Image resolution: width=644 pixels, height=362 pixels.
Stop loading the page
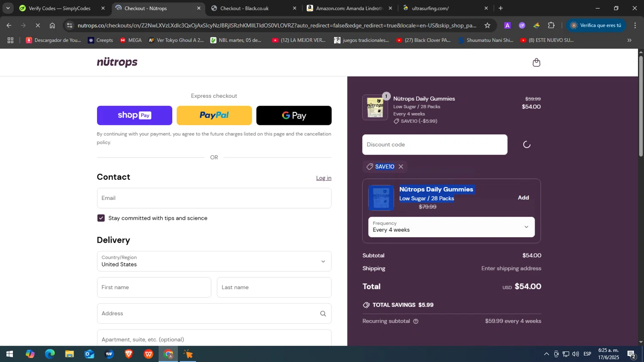[x=38, y=25]
